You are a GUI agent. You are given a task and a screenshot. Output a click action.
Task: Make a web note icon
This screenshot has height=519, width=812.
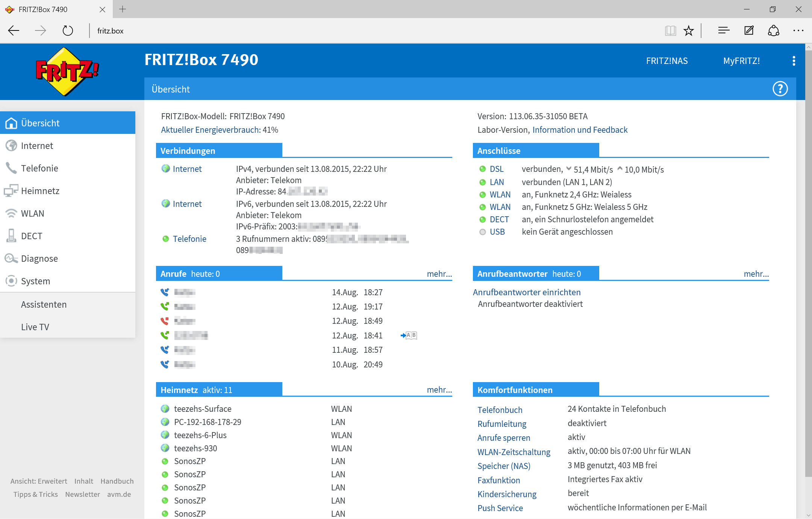749,30
